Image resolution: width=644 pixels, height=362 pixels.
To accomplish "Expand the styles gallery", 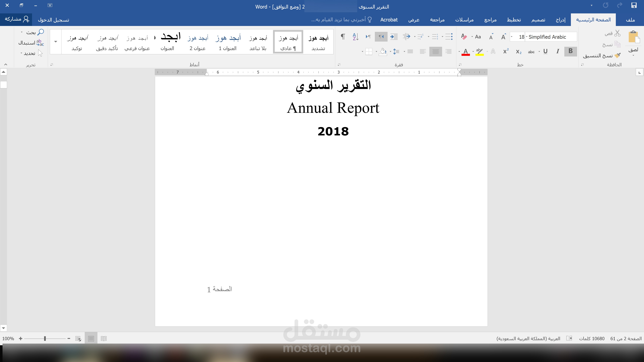I will (x=56, y=42).
